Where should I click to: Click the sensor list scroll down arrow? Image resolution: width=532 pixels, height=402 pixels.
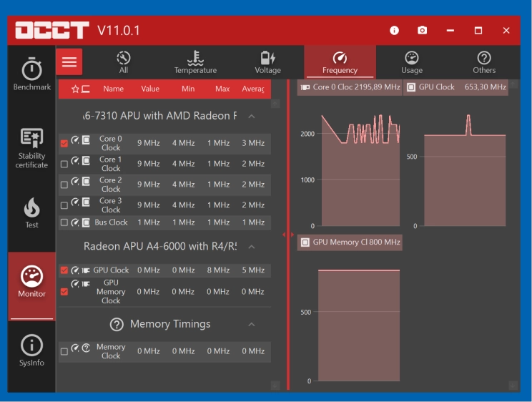click(x=275, y=386)
